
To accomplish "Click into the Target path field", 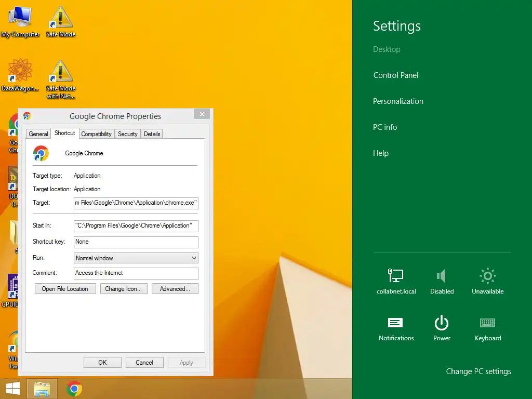I will click(x=136, y=203).
